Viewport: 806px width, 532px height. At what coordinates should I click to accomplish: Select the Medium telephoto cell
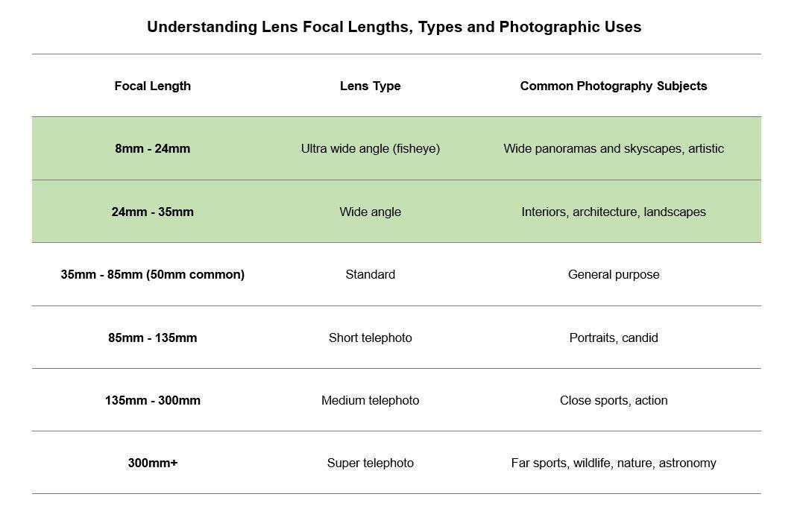(370, 400)
